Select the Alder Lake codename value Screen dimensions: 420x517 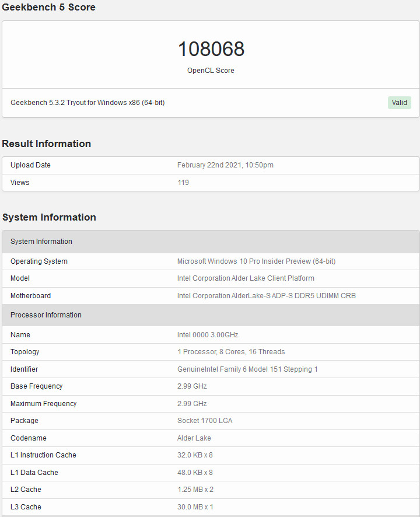[194, 438]
